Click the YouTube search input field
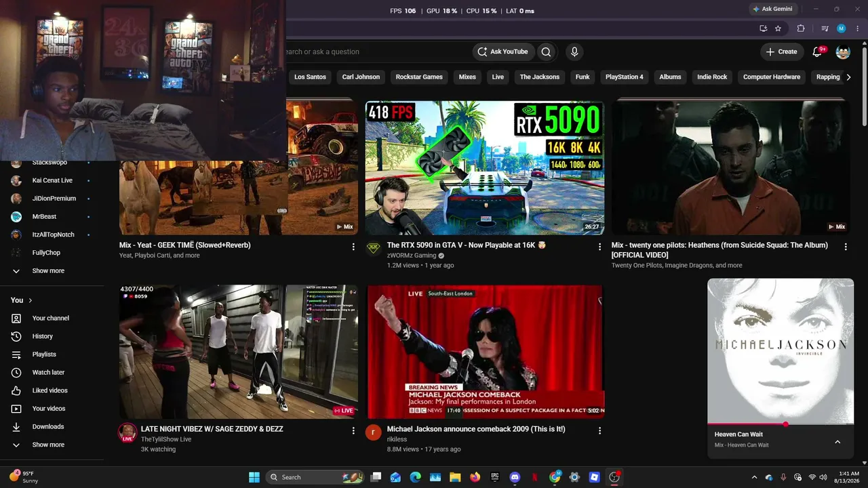This screenshot has width=868, height=488. tap(376, 52)
